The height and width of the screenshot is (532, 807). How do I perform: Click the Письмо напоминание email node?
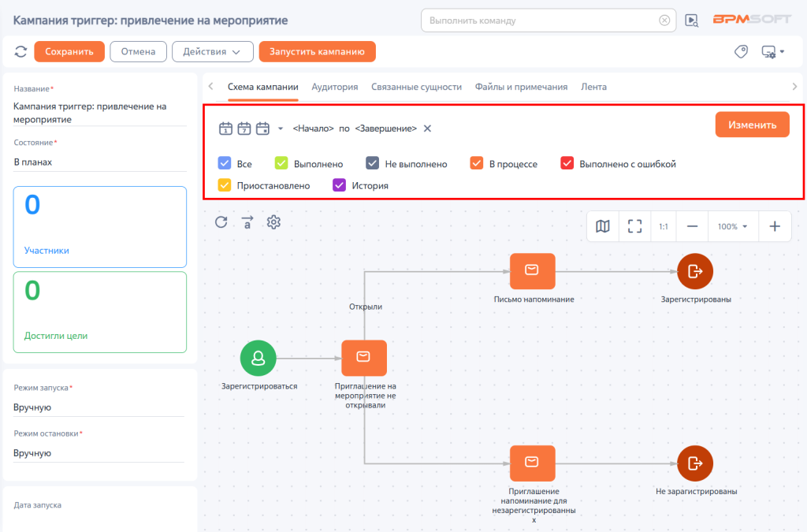(532, 271)
